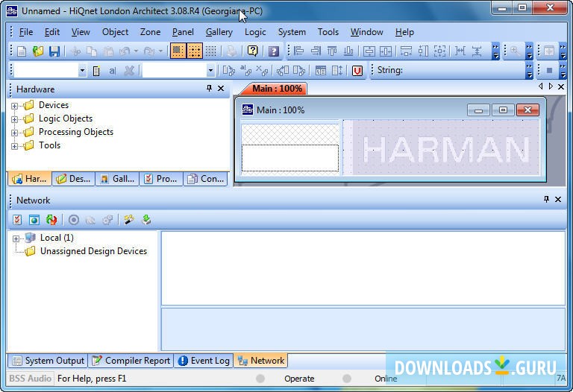Toggle the second highlighted snap-to-grid mode

(195, 51)
